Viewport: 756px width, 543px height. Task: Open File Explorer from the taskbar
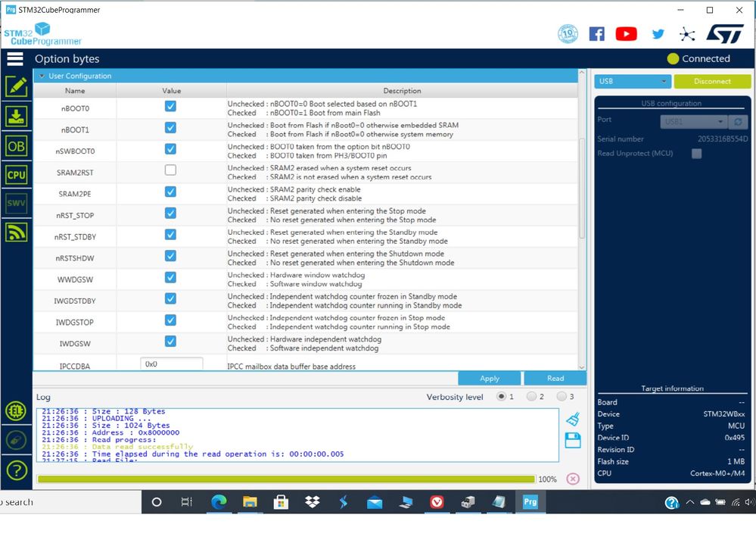(250, 502)
